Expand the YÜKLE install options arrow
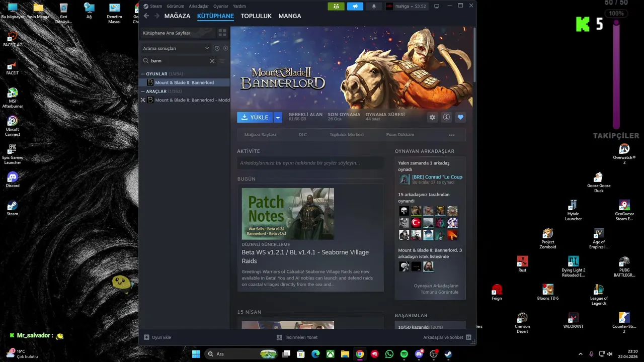Screen dimensions: 644x362 [x=278, y=117]
